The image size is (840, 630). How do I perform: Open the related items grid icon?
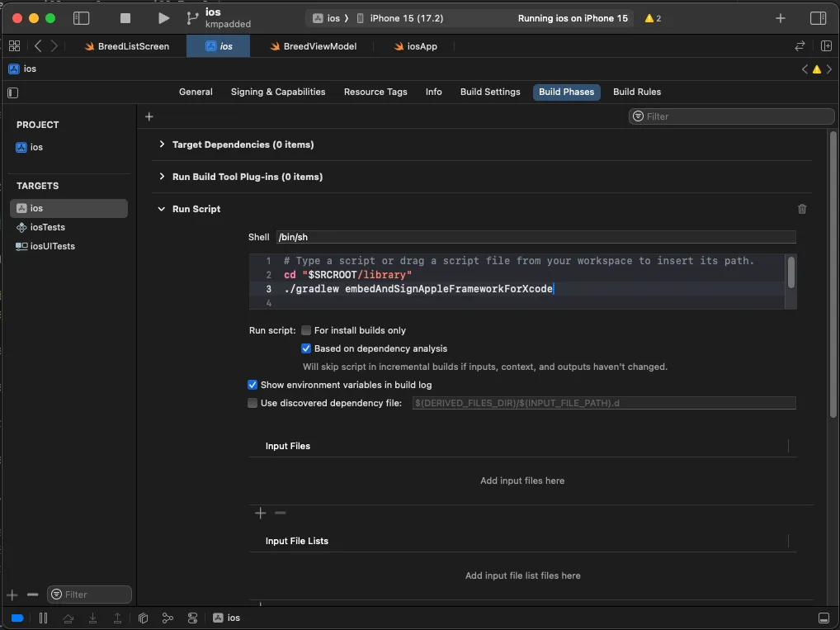pos(15,46)
